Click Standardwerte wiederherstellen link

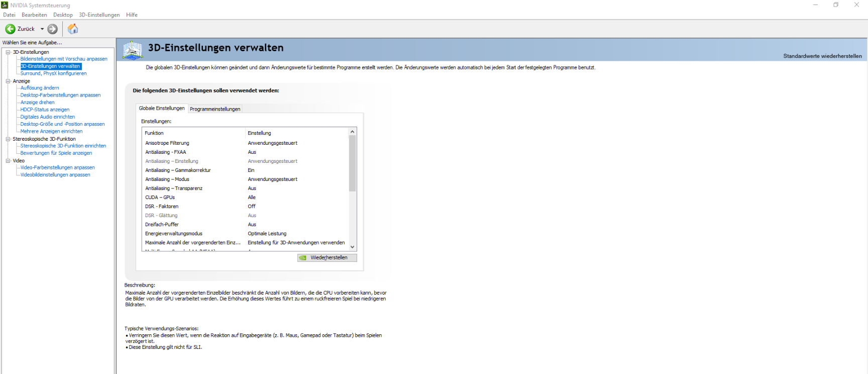pyautogui.click(x=822, y=56)
